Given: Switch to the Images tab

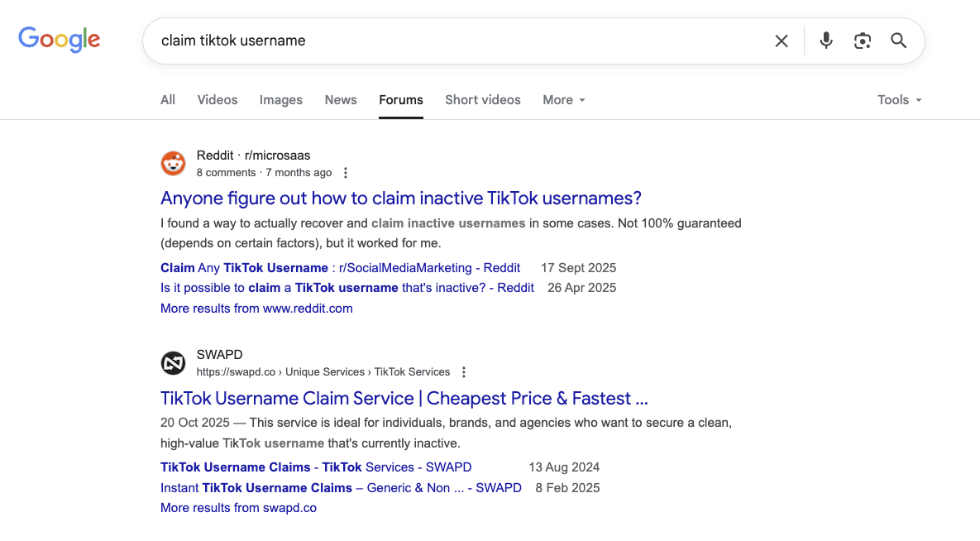Looking at the screenshot, I should (281, 100).
